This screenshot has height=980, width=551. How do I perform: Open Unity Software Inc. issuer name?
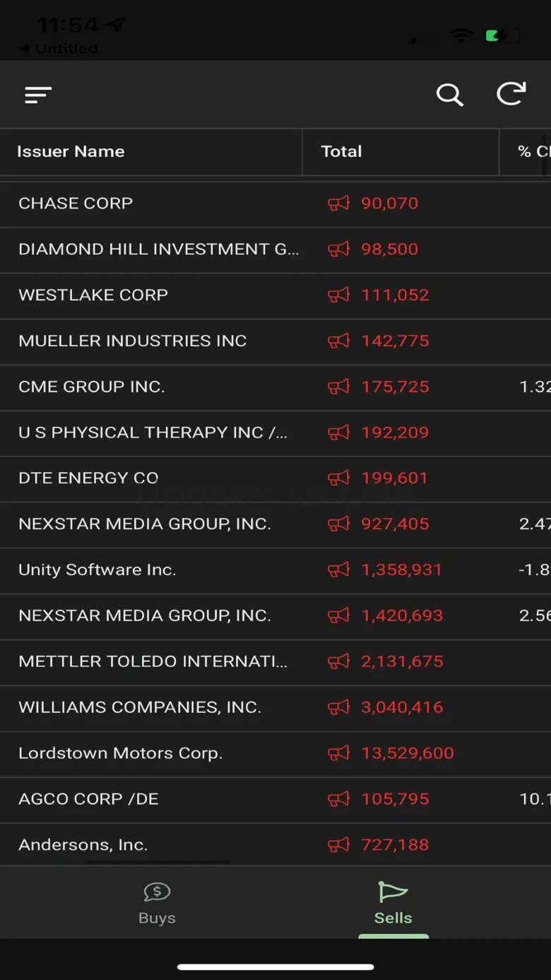(x=97, y=570)
